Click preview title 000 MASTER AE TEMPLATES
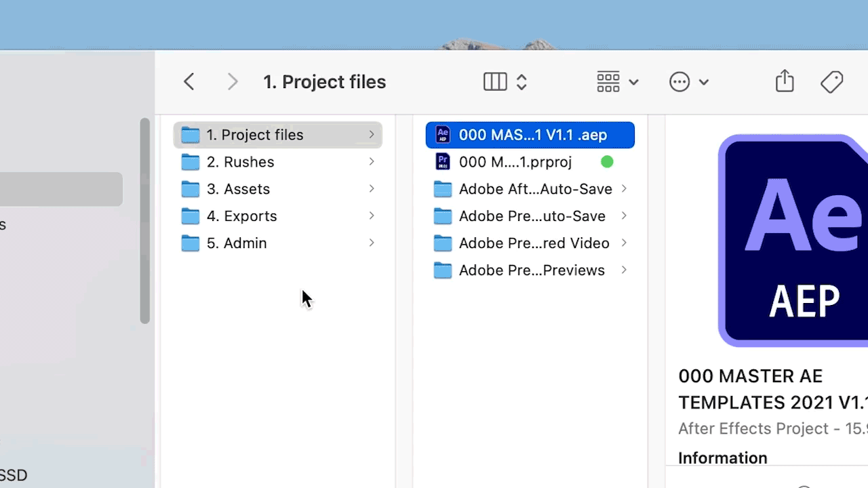This screenshot has height=488, width=868. click(773, 389)
